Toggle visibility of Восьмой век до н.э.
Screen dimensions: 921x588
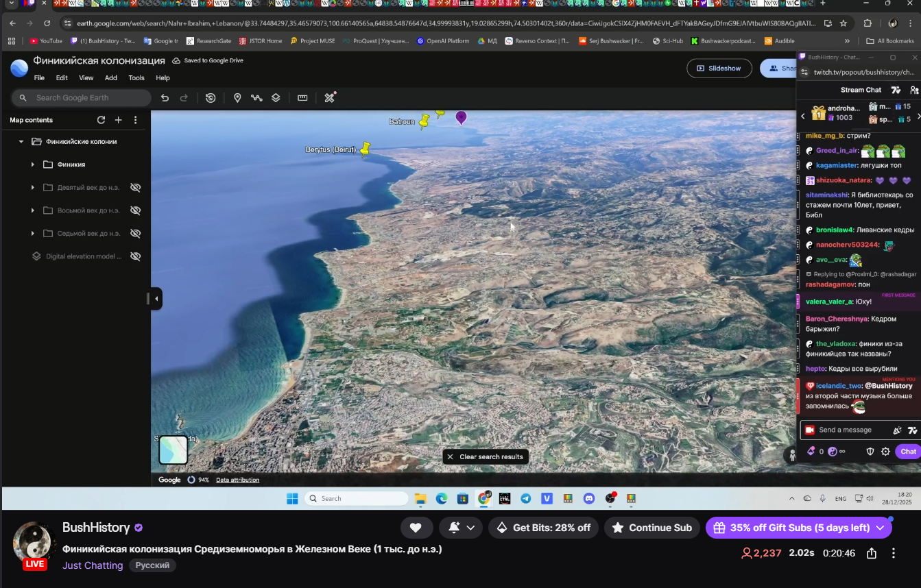[135, 210]
